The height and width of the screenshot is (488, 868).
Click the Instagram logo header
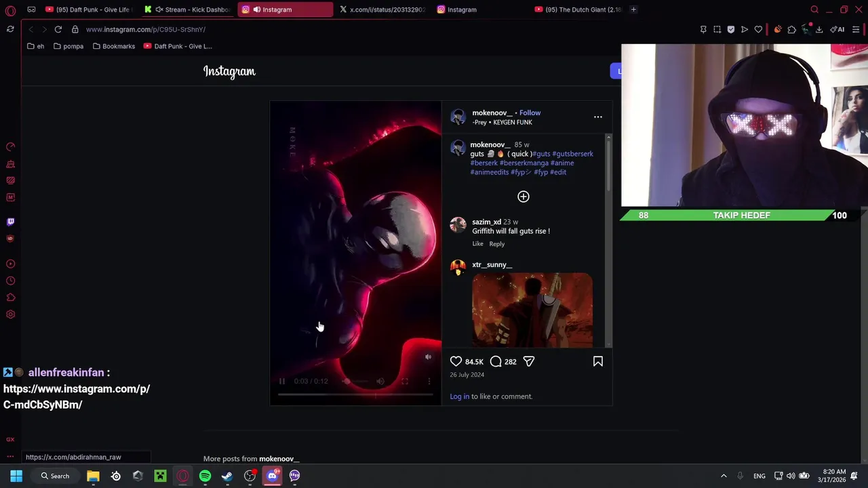click(x=229, y=71)
